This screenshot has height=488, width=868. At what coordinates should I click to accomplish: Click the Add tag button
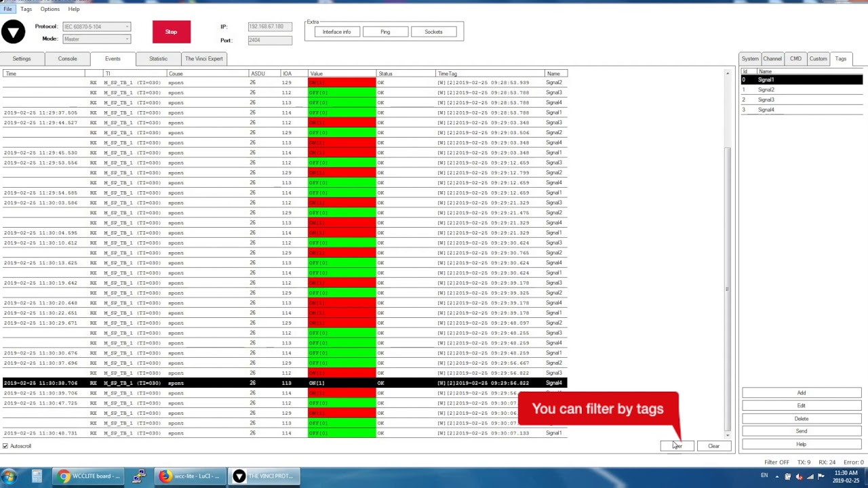click(x=802, y=393)
